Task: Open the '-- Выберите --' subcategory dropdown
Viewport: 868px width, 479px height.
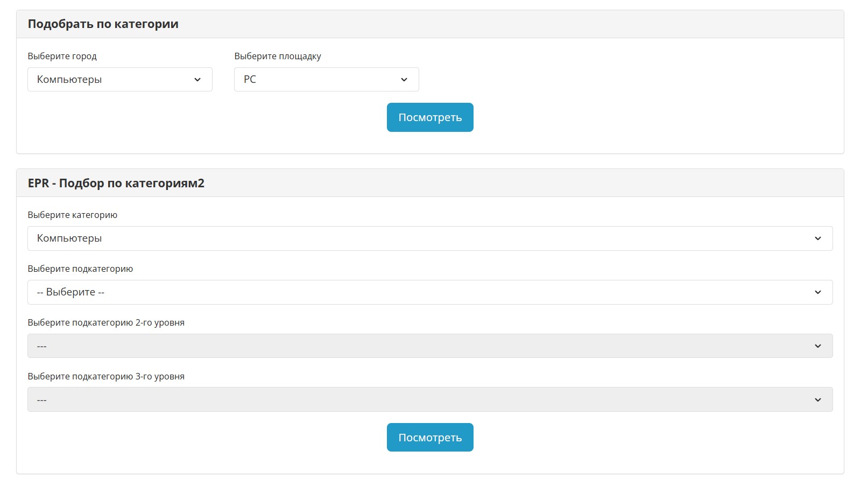Action: coord(420,292)
